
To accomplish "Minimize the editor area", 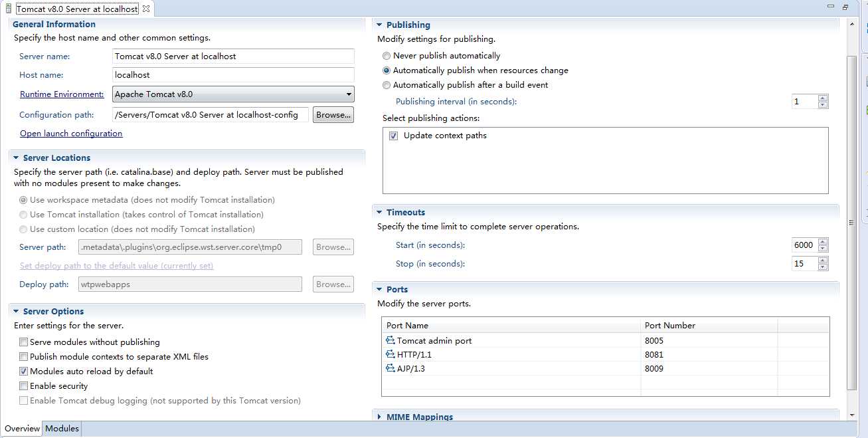I will coord(831,7).
